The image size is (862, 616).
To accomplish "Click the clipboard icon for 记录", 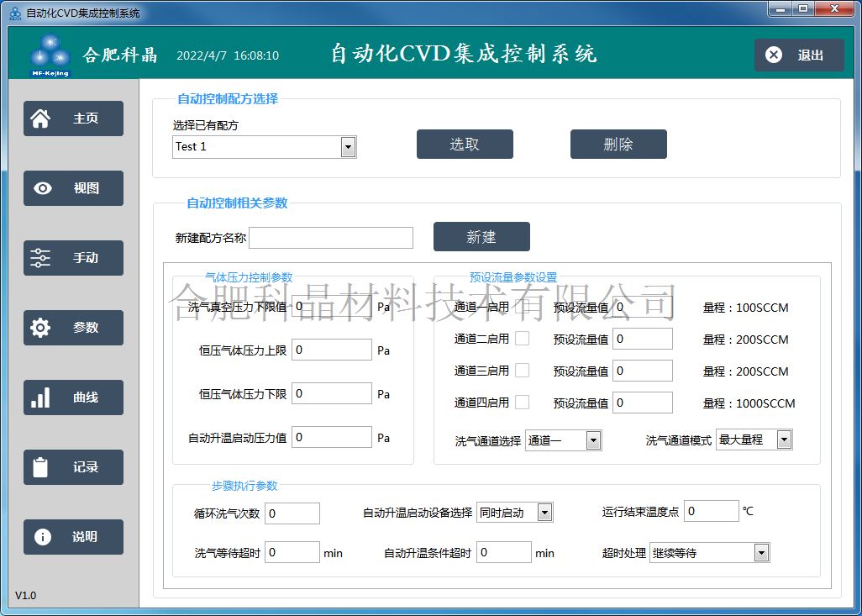I will [40, 467].
